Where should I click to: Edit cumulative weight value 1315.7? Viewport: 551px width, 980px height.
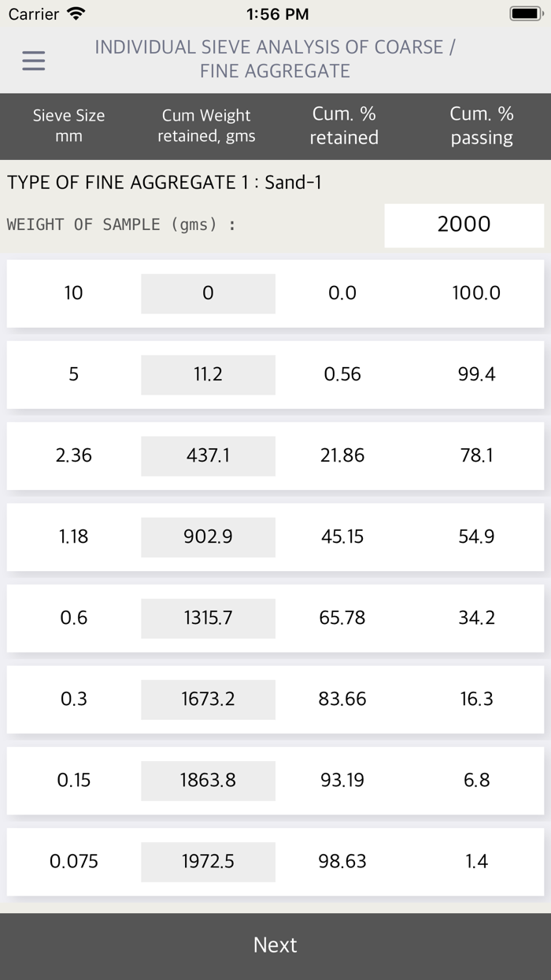(208, 618)
